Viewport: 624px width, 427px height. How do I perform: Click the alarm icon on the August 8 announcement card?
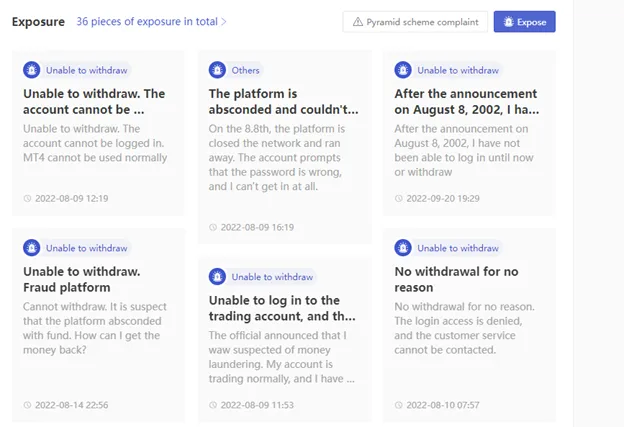click(403, 70)
